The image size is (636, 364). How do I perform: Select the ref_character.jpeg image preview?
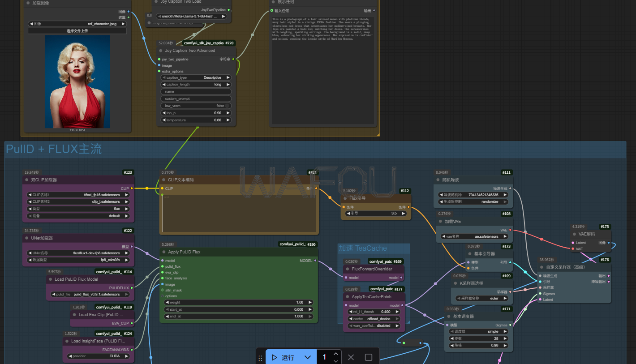click(x=77, y=82)
